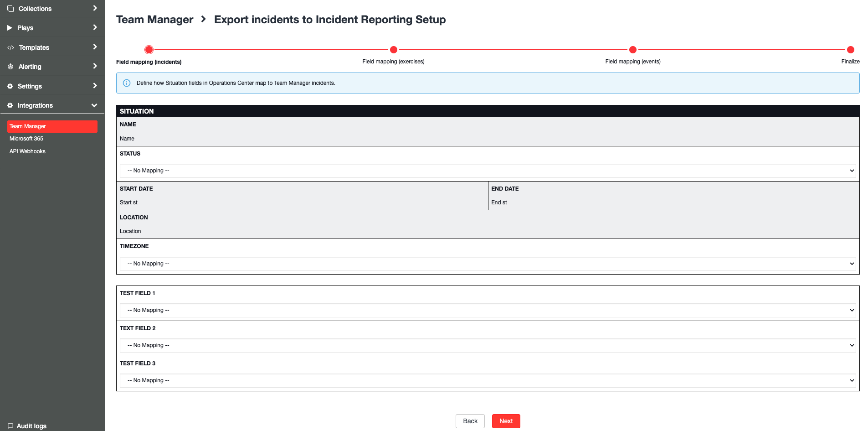868x431 pixels.
Task: Open API Webhooks in sidebar
Action: (x=27, y=151)
